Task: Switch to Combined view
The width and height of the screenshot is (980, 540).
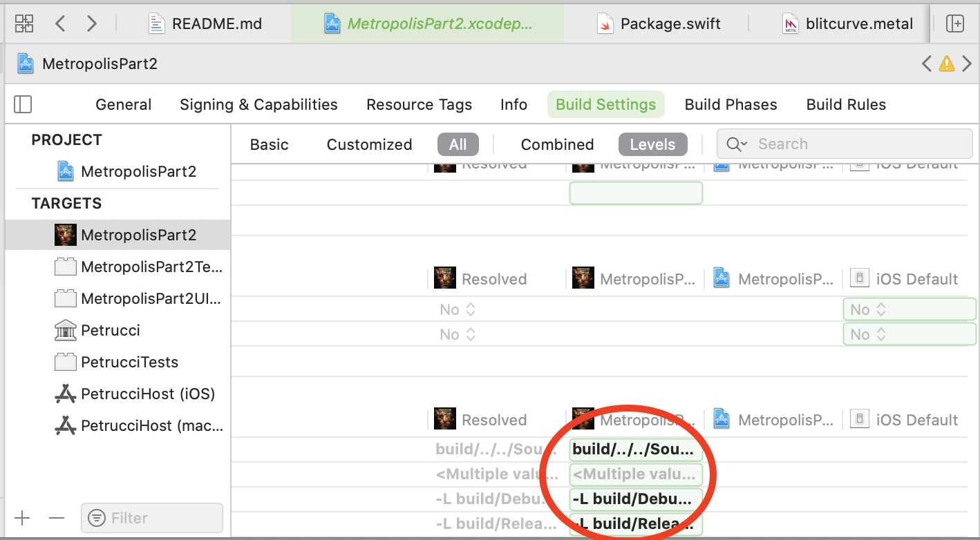Action: point(557,144)
